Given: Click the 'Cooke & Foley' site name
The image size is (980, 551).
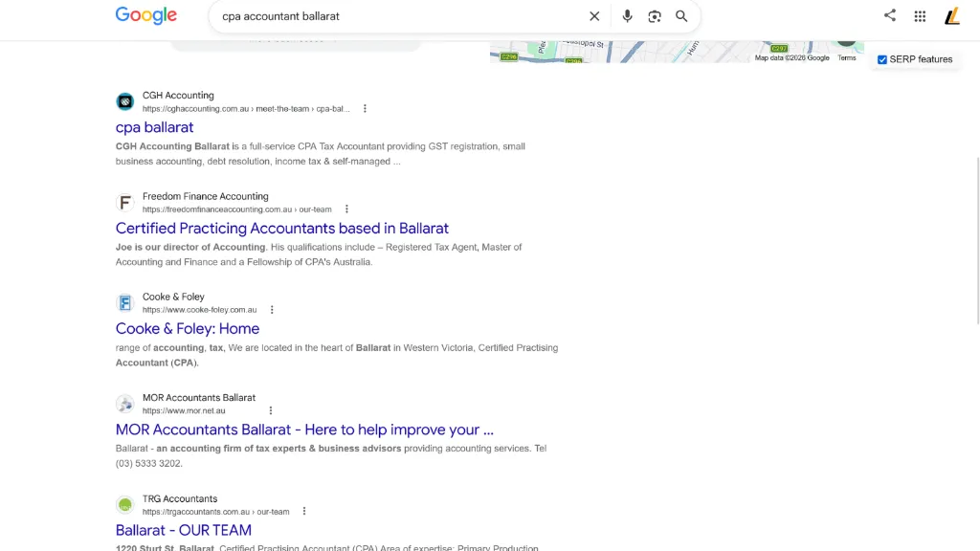Looking at the screenshot, I should (173, 297).
